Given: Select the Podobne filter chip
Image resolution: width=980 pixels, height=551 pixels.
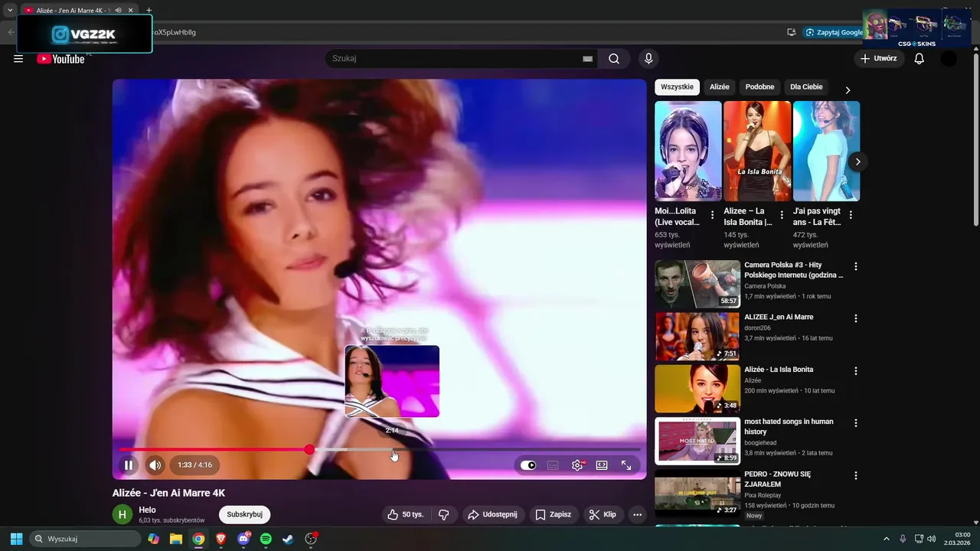Looking at the screenshot, I should [x=759, y=87].
